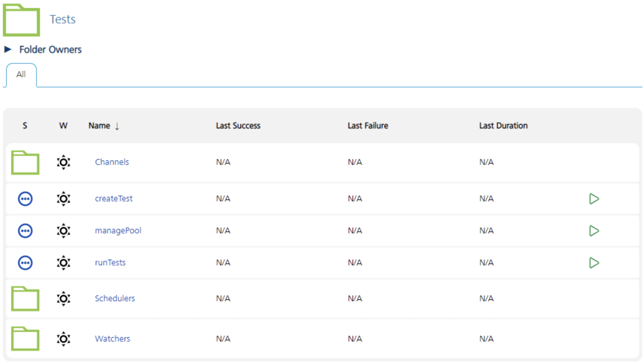Image resolution: width=644 pixels, height=363 pixels.
Task: Click the Channels folder icon
Action: coord(25,163)
